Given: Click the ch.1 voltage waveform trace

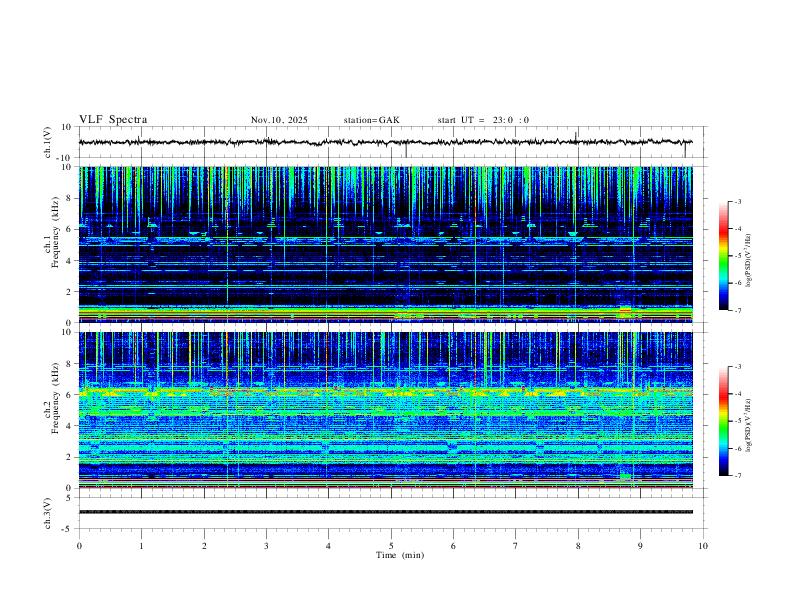Looking at the screenshot, I should pyautogui.click(x=386, y=142).
